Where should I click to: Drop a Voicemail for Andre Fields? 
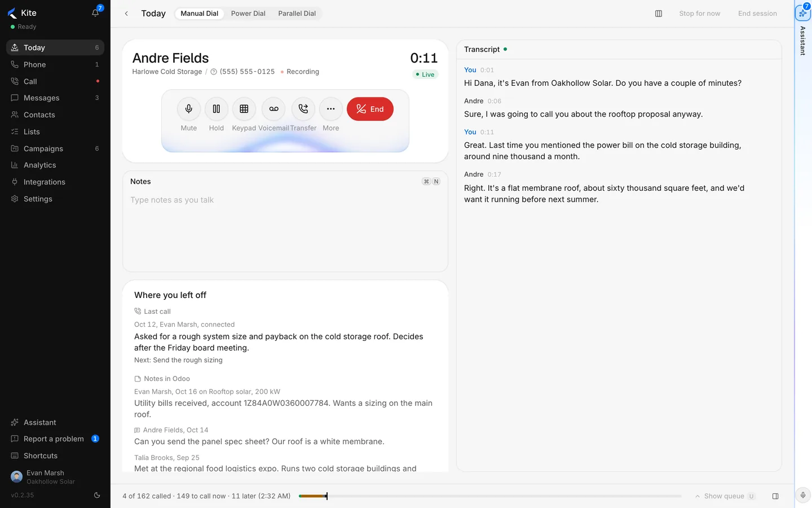[x=273, y=109]
